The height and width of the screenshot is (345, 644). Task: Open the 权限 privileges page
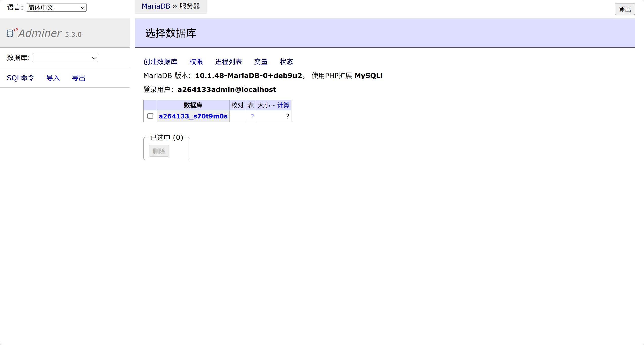[x=196, y=62]
